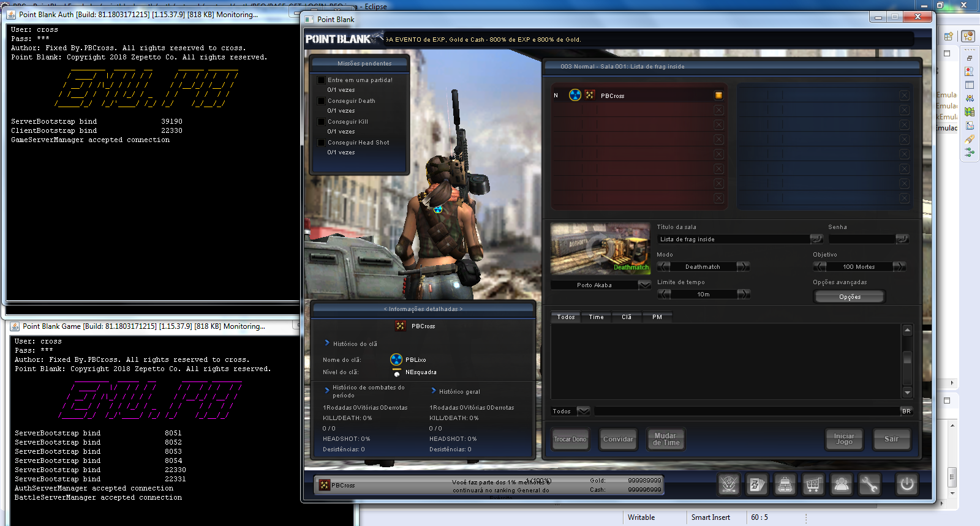
Task: Confirm password with enter icon
Action: coord(902,239)
